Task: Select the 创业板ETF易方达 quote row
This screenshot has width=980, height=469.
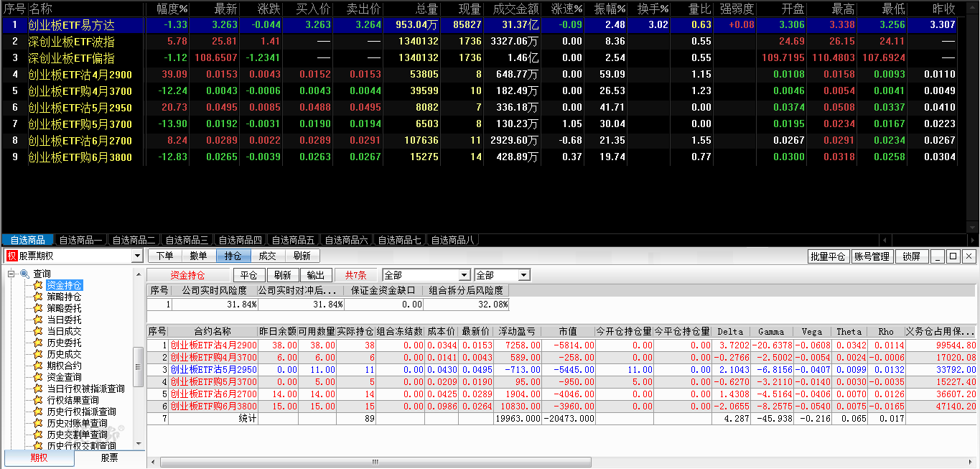Action: (480, 24)
